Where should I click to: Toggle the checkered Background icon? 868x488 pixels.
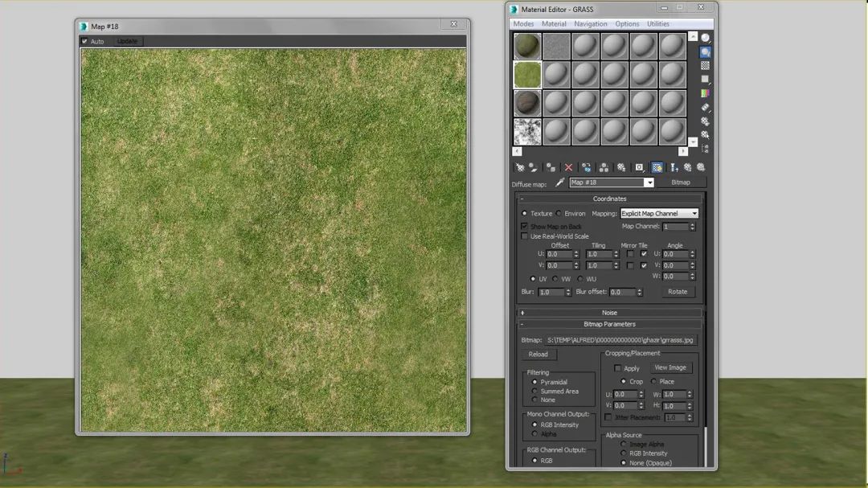(705, 66)
